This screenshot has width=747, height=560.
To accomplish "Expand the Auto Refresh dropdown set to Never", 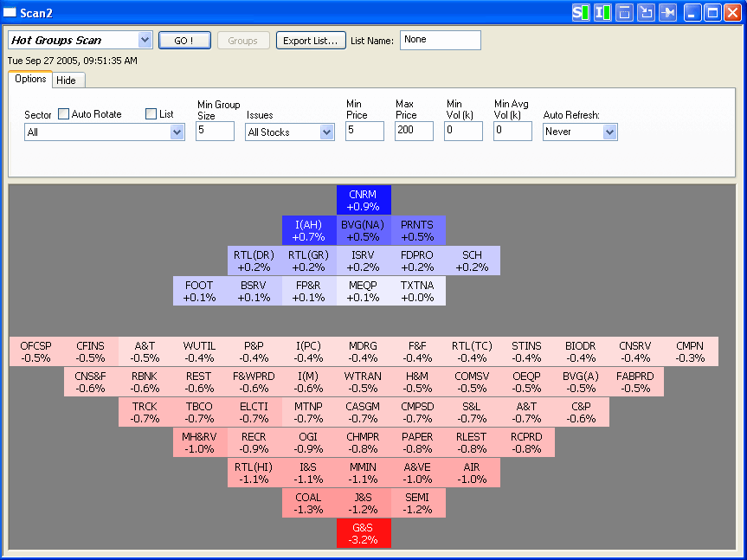I will pyautogui.click(x=609, y=132).
